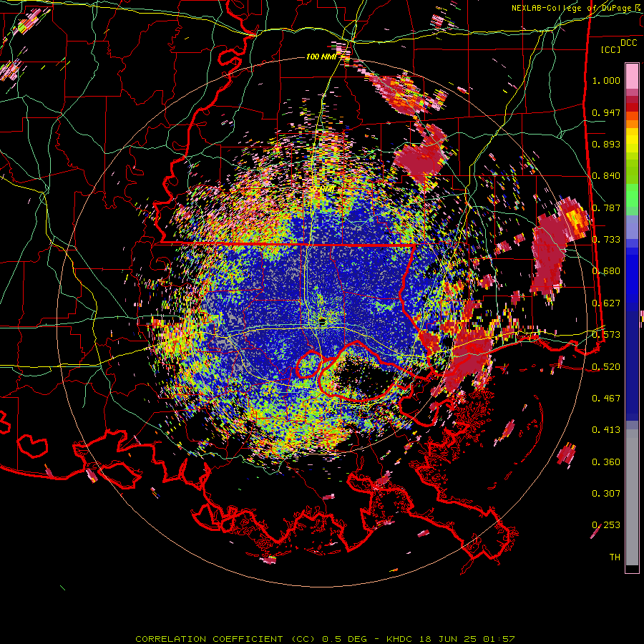Pick the gray lower segment of color bar

[632, 497]
